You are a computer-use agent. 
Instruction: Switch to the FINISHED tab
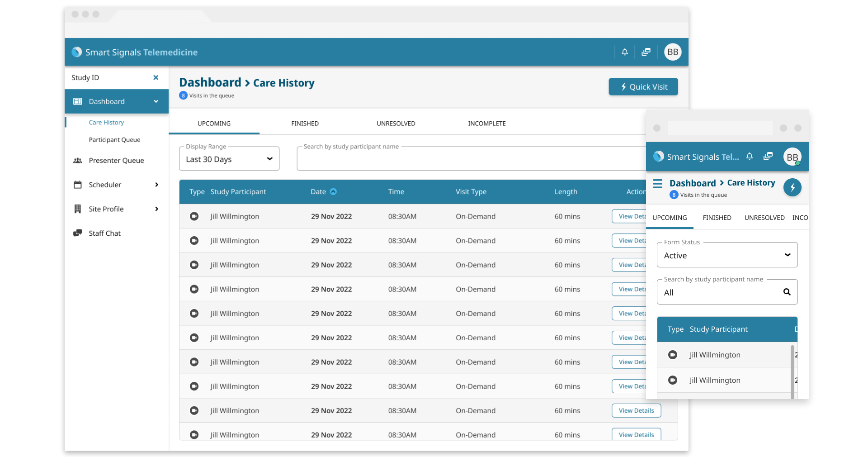[x=305, y=123]
